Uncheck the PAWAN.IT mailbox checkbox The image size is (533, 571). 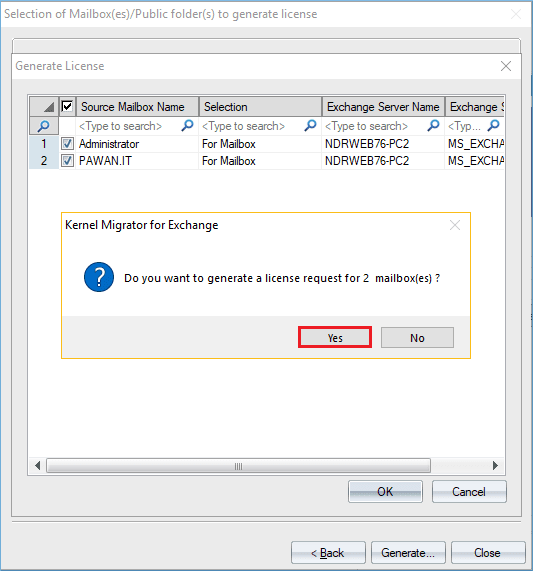(67, 160)
